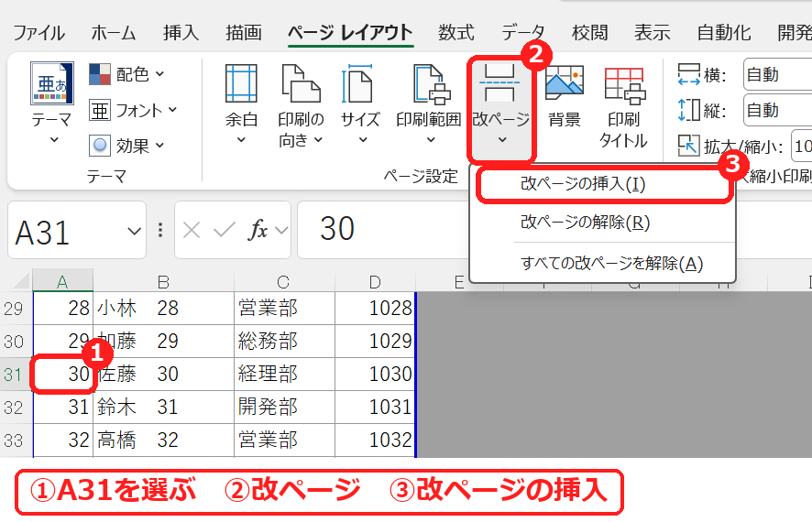The image size is (812, 522).
Task: Click cell containing 1030
Action: 375,374
